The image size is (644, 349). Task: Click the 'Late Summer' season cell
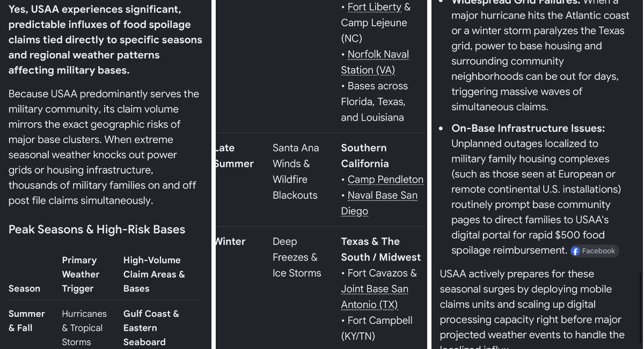tap(233, 155)
